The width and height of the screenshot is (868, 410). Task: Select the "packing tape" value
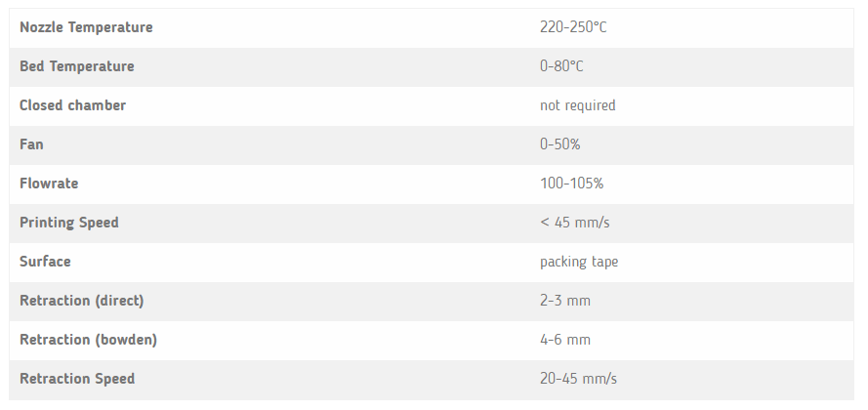[x=579, y=262]
